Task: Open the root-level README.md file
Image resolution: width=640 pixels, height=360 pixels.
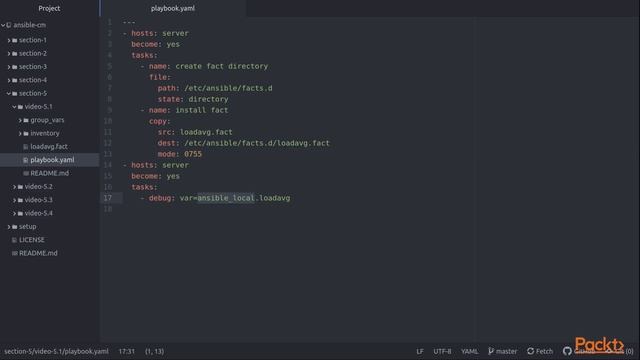Action: point(38,253)
